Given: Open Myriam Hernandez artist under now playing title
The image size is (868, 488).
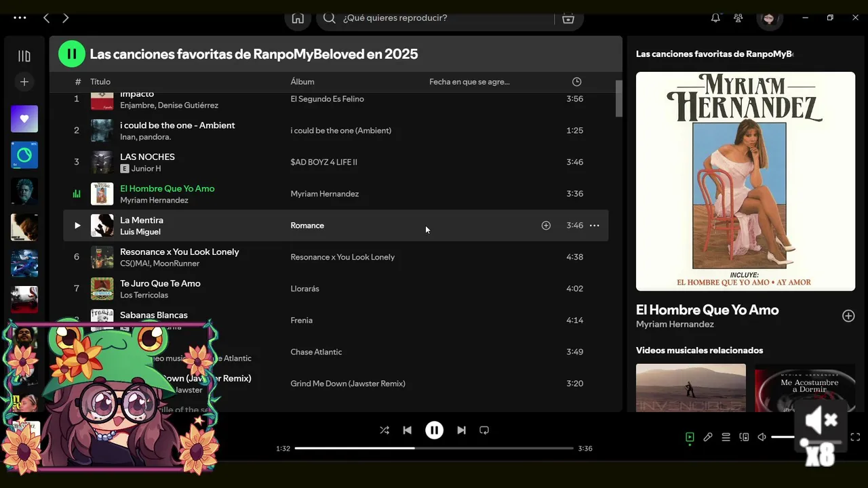Looking at the screenshot, I should click(675, 324).
